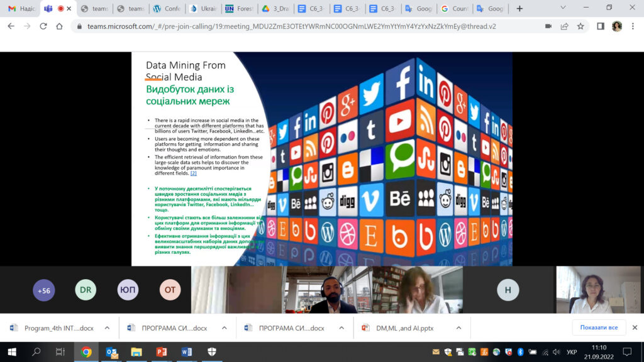Open Windows Security shield in taskbar
Screen dimensions: 644x362
click(x=211, y=352)
